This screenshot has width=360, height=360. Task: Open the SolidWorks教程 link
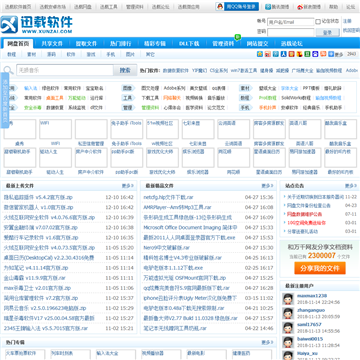tap(296, 98)
